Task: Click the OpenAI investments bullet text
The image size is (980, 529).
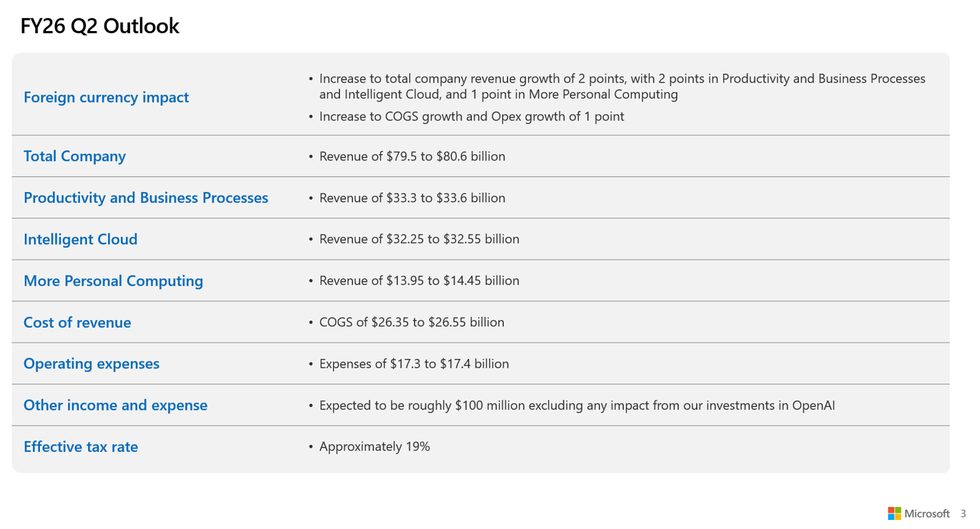Action: coord(576,405)
